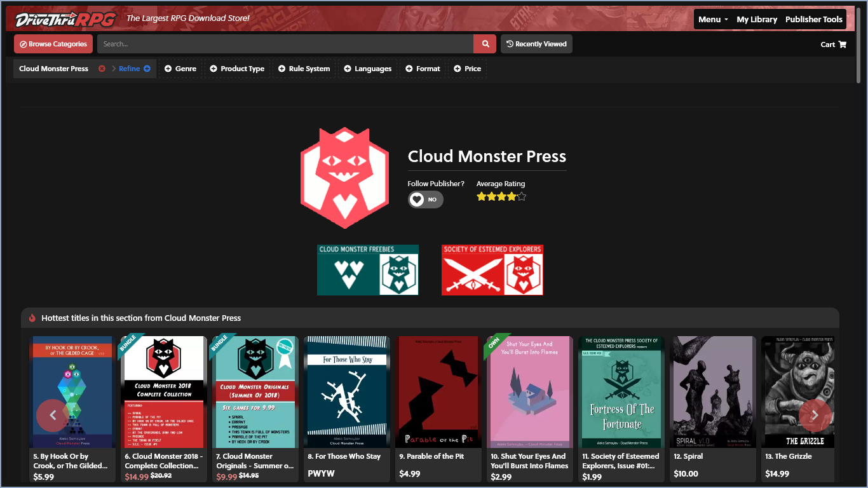Click the Browse Categories button
Image resolution: width=868 pixels, height=488 pixels.
53,44
